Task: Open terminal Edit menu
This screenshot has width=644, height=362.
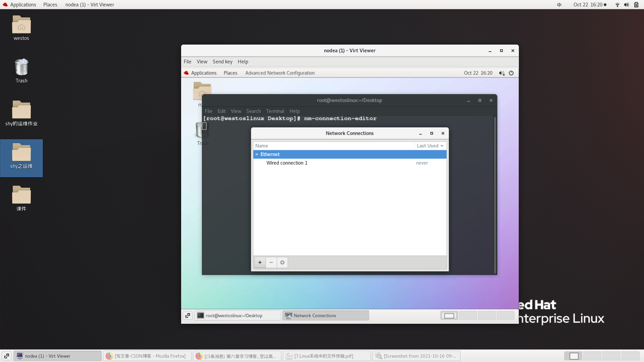Action: [x=221, y=111]
